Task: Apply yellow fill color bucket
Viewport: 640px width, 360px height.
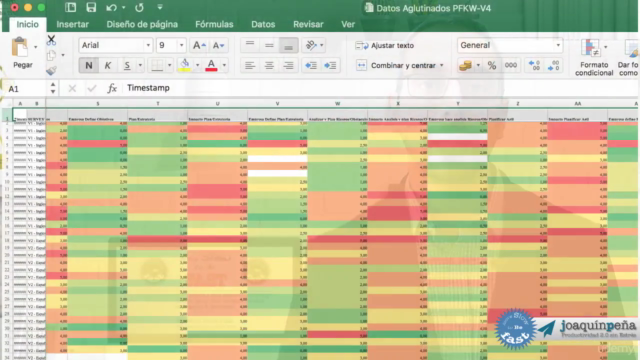Action: click(x=185, y=65)
